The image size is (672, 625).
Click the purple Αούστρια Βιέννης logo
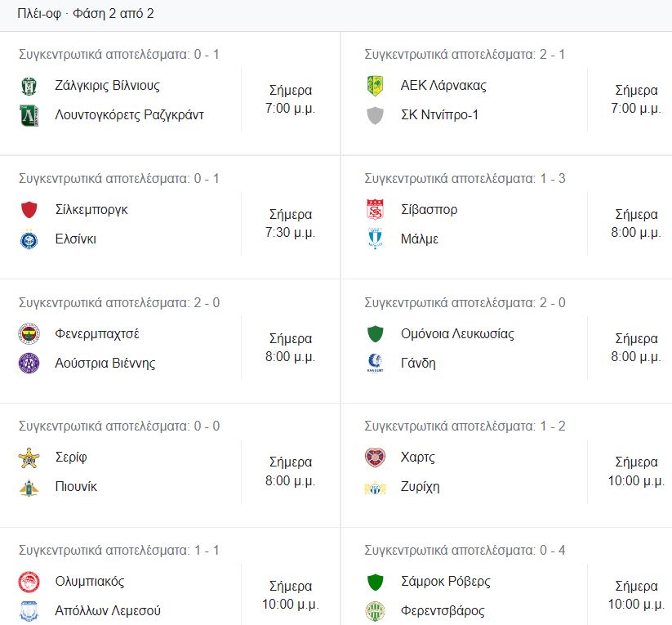[29, 364]
